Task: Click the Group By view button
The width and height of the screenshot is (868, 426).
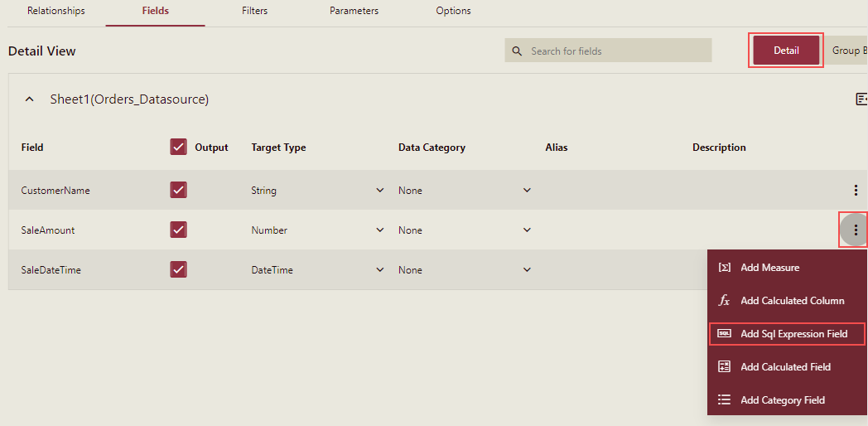Action: [x=846, y=51]
